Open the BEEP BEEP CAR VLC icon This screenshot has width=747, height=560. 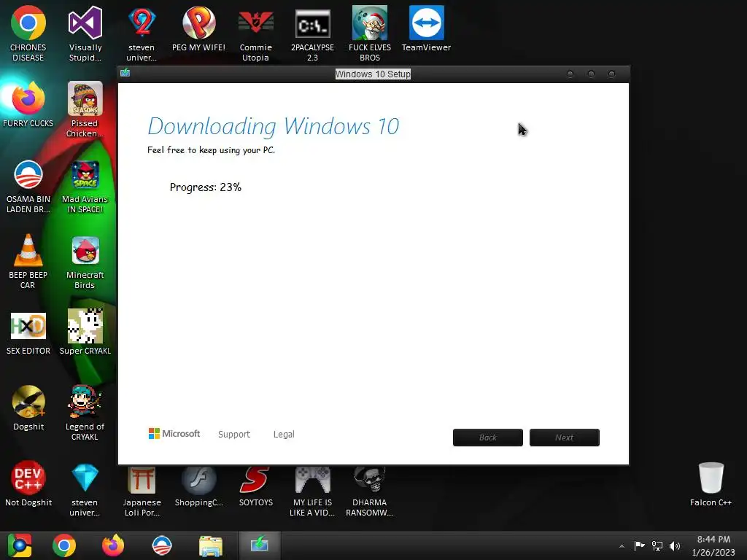pos(28,250)
